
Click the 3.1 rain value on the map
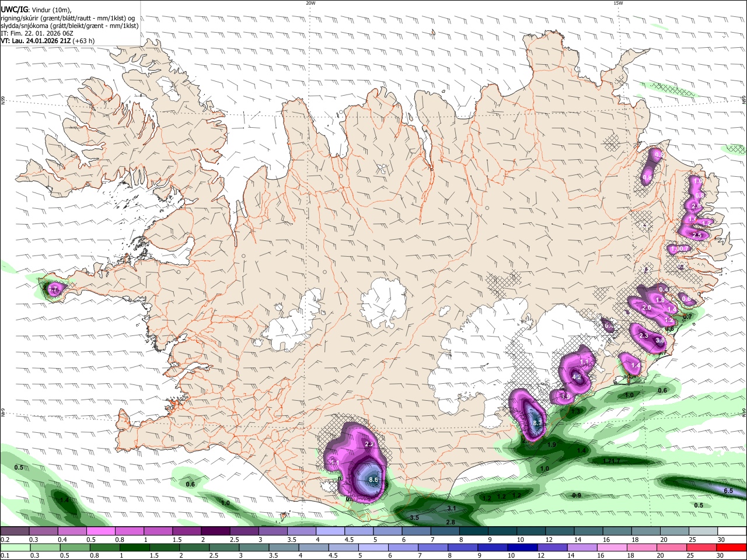pyautogui.click(x=451, y=509)
